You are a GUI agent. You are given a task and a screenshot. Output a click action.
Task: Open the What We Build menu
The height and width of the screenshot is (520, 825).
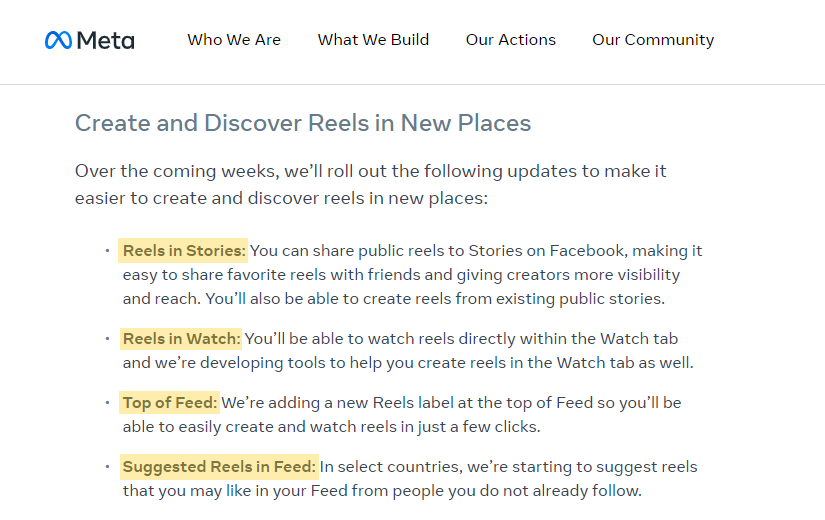coord(374,40)
